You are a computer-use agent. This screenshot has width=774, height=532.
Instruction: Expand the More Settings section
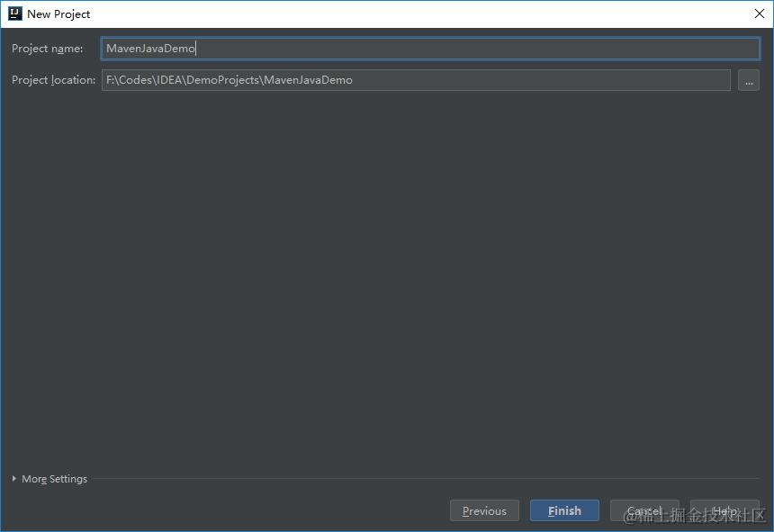coord(49,479)
